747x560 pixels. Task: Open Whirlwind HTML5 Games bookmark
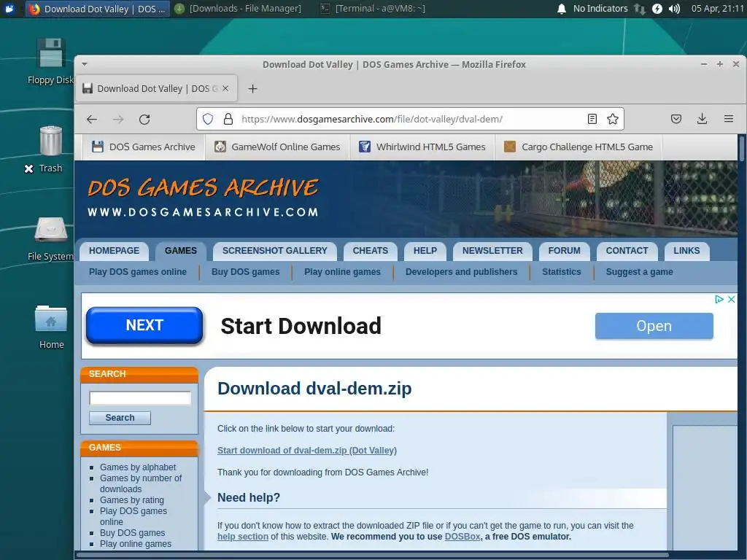422,147
